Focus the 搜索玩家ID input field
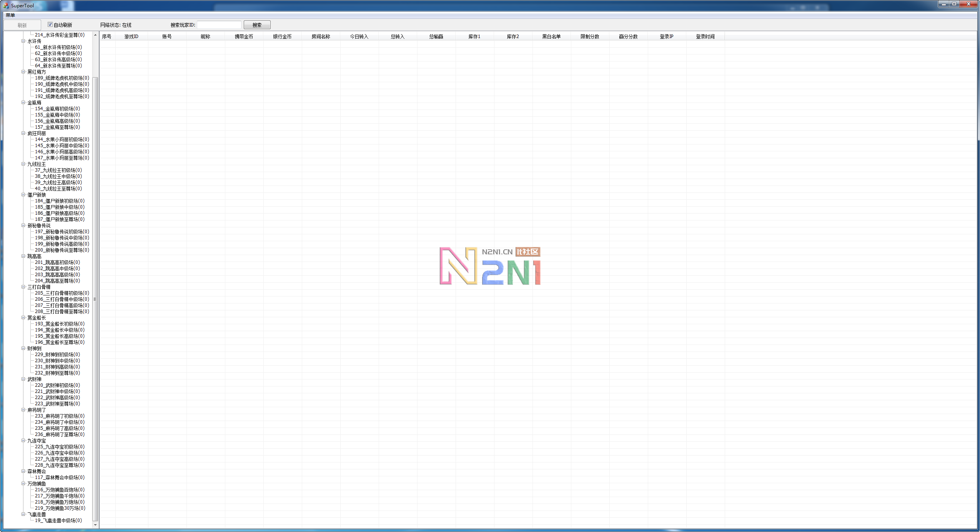This screenshot has width=980, height=532. coord(219,25)
